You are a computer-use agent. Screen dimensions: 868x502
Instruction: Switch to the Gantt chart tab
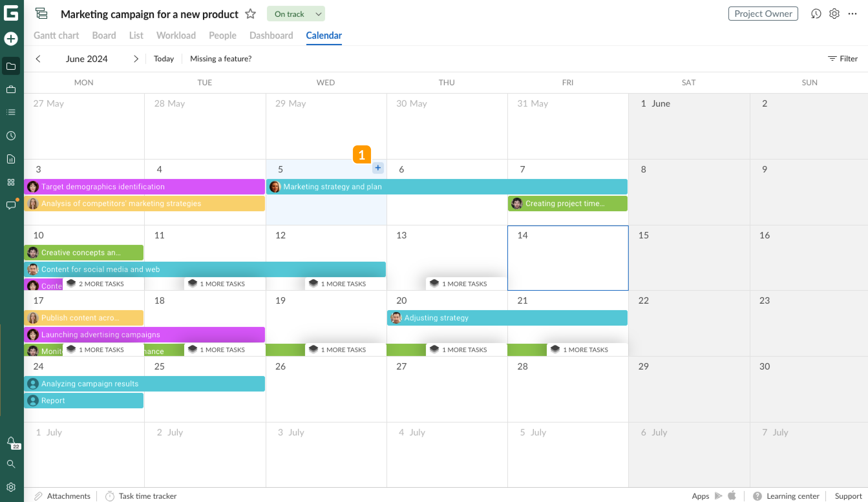click(x=56, y=36)
